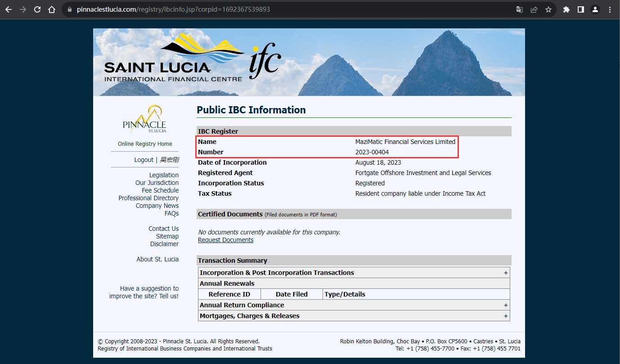Expand Mortgages, Charges & Releases plus sign
Image resolution: width=620 pixels, height=364 pixels.
[x=506, y=316]
